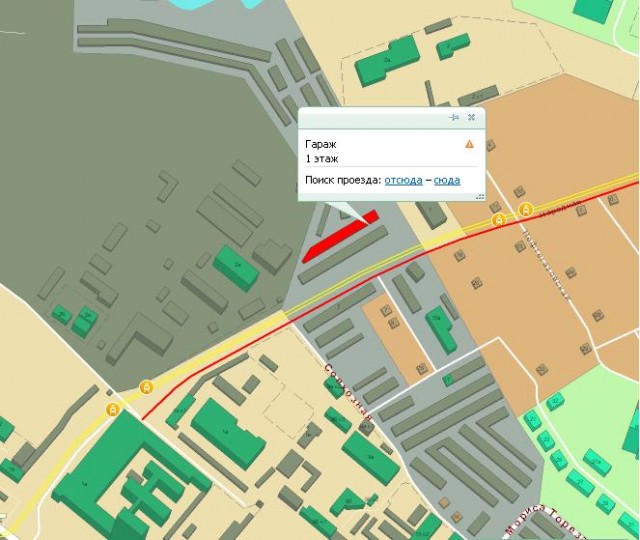Click the popup header bar
Screen dimensions: 640x540
coord(391,117)
